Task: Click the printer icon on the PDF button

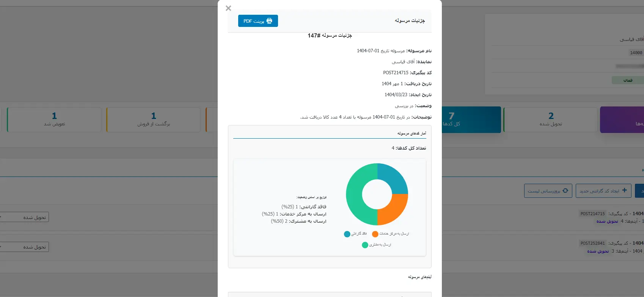Action: point(269,21)
